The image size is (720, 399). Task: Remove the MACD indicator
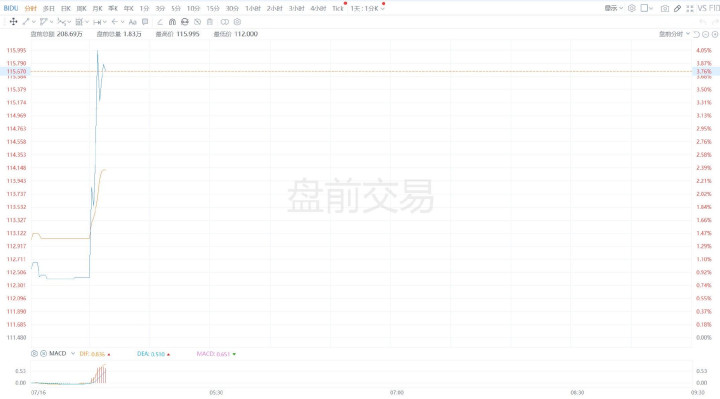tap(43, 354)
